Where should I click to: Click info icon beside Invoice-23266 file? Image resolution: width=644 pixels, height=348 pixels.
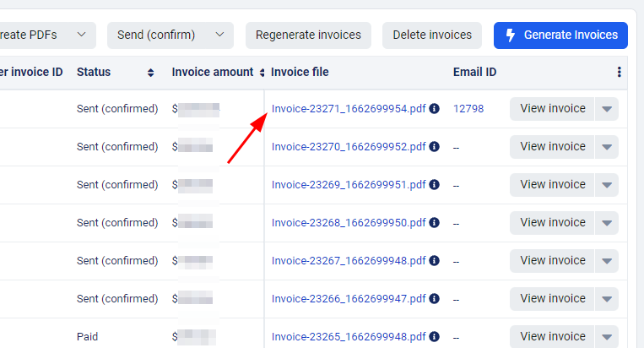pos(435,299)
